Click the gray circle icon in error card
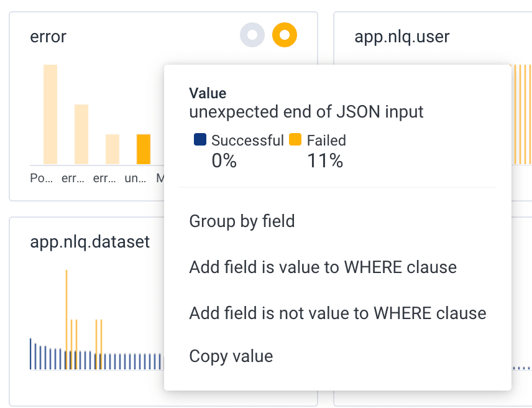Image resolution: width=532 pixels, height=408 pixels. pos(252,35)
